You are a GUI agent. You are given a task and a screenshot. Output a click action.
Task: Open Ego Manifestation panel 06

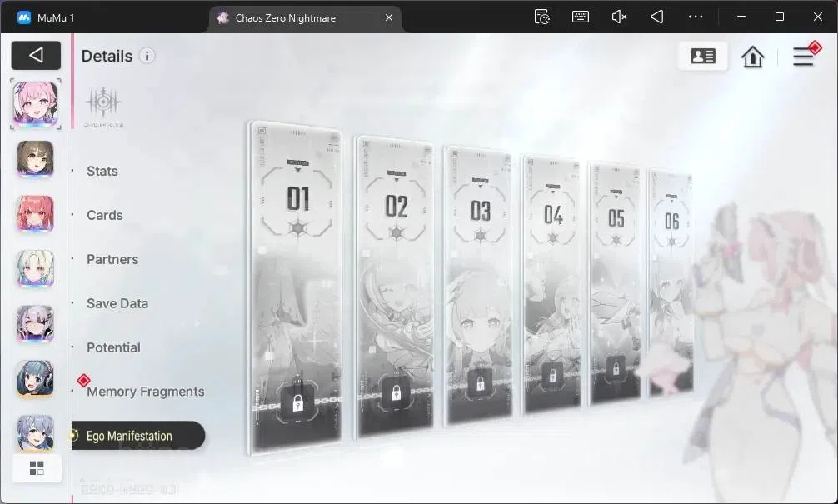click(671, 283)
